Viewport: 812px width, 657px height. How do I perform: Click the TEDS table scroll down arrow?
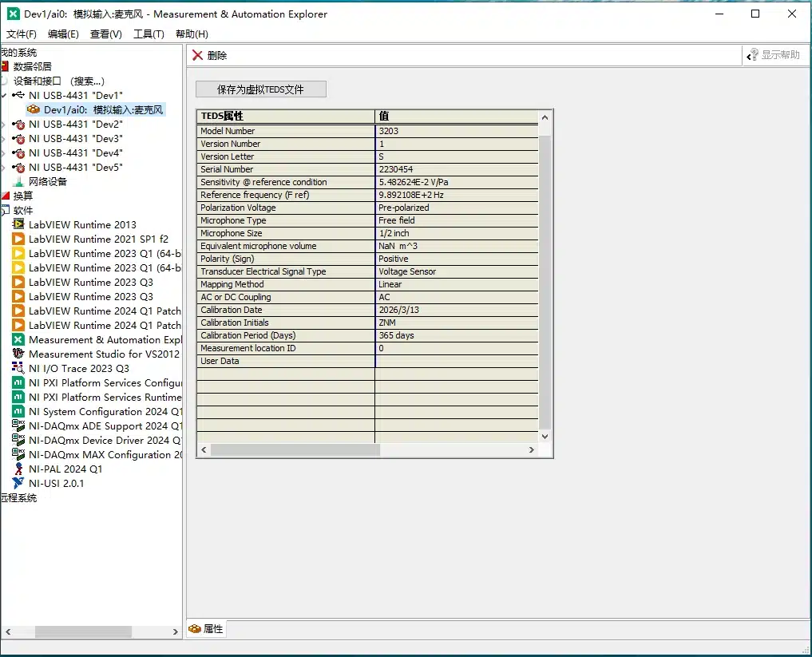click(545, 437)
